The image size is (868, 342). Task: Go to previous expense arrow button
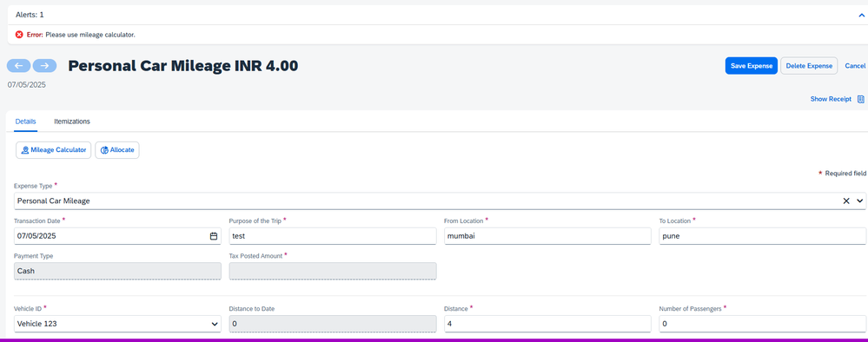tap(18, 66)
